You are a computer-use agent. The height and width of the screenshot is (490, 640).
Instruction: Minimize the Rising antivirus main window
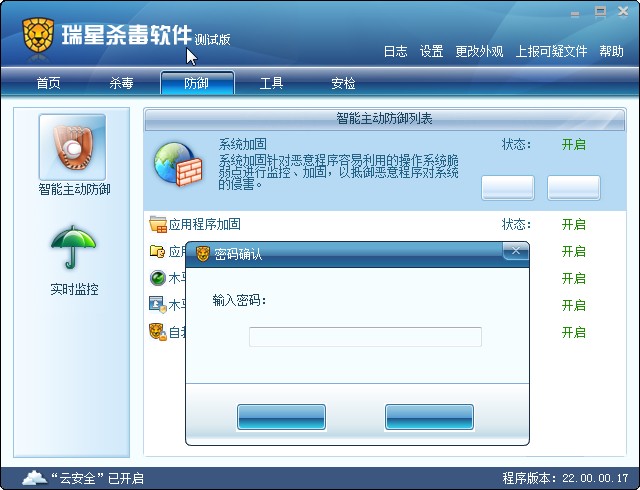pyautogui.click(x=575, y=14)
